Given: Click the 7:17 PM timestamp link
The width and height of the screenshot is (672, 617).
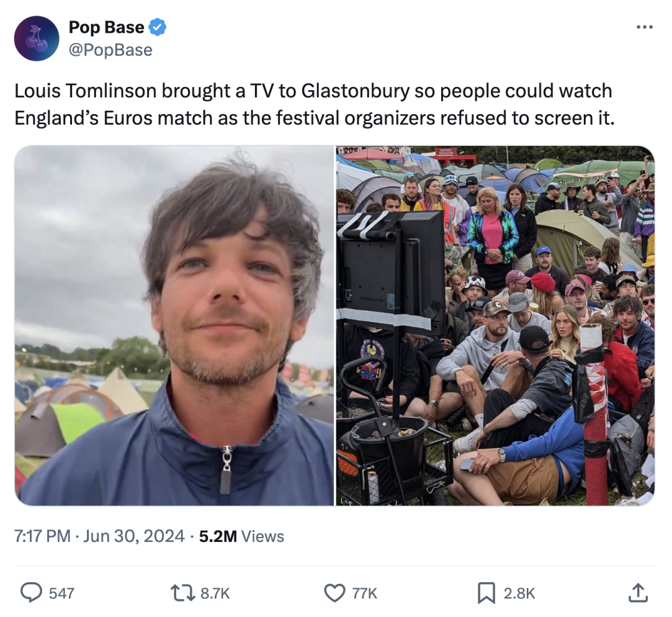Looking at the screenshot, I should coord(42,536).
